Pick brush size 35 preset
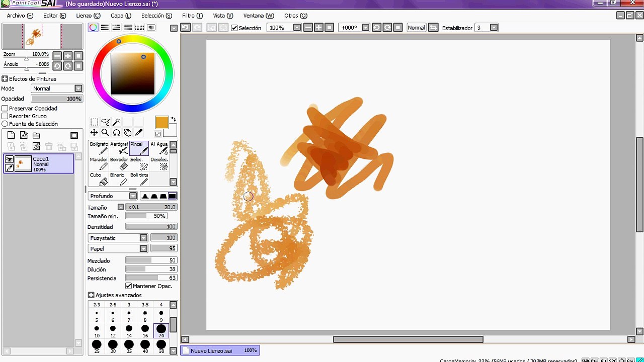 coord(129,346)
